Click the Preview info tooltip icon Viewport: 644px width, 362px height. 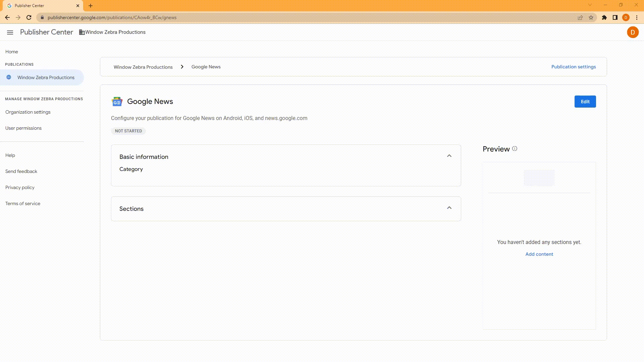click(x=515, y=148)
